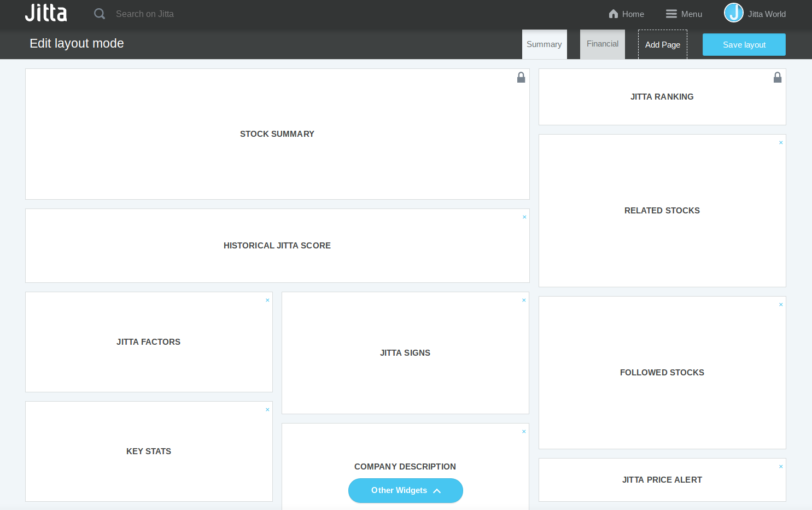Switch to the Summary tab

tap(544, 44)
